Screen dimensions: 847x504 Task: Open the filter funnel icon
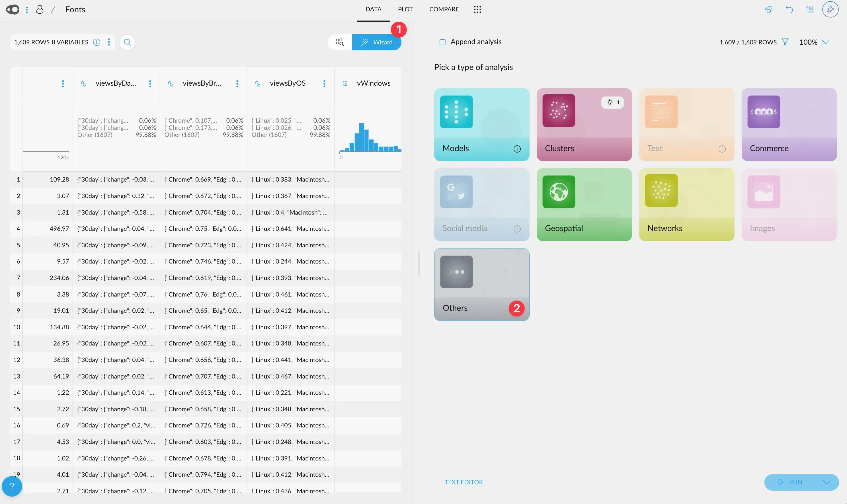(x=785, y=42)
